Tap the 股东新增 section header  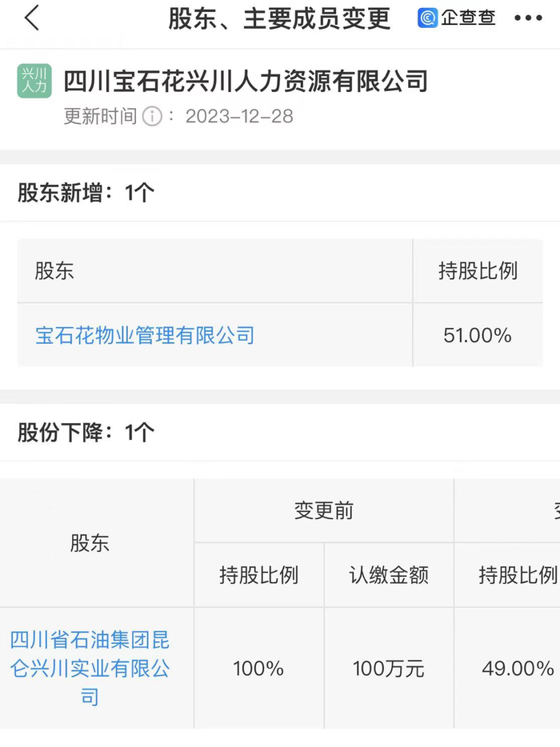(x=86, y=193)
